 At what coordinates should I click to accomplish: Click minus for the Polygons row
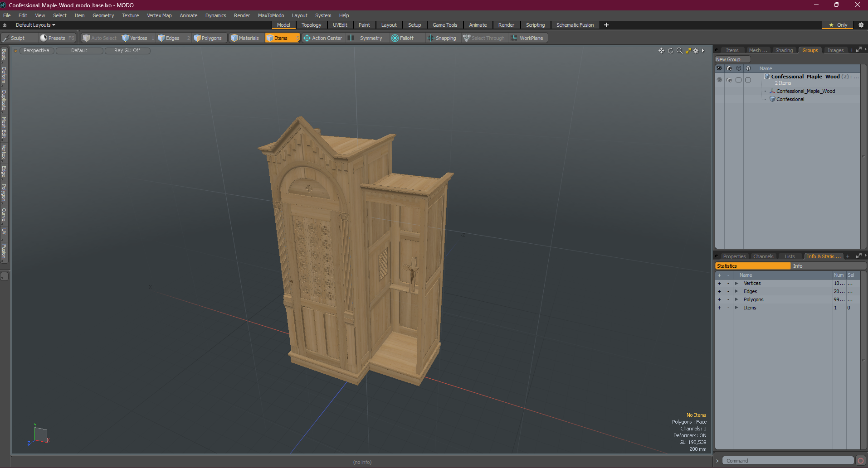[728, 299]
